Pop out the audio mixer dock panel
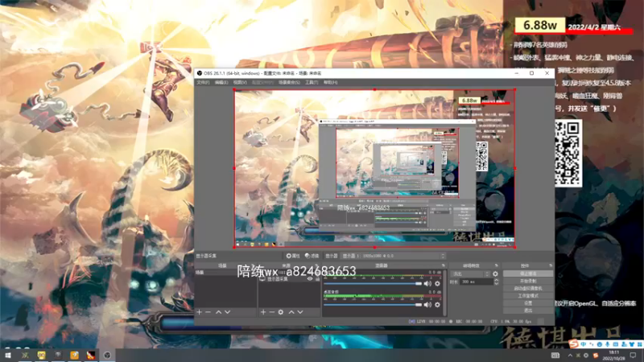 (444, 265)
